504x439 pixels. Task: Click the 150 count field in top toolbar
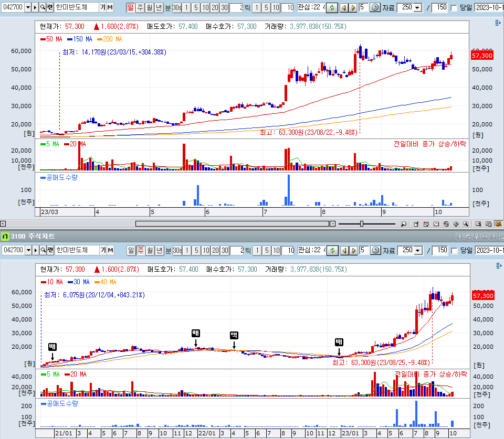click(439, 7)
